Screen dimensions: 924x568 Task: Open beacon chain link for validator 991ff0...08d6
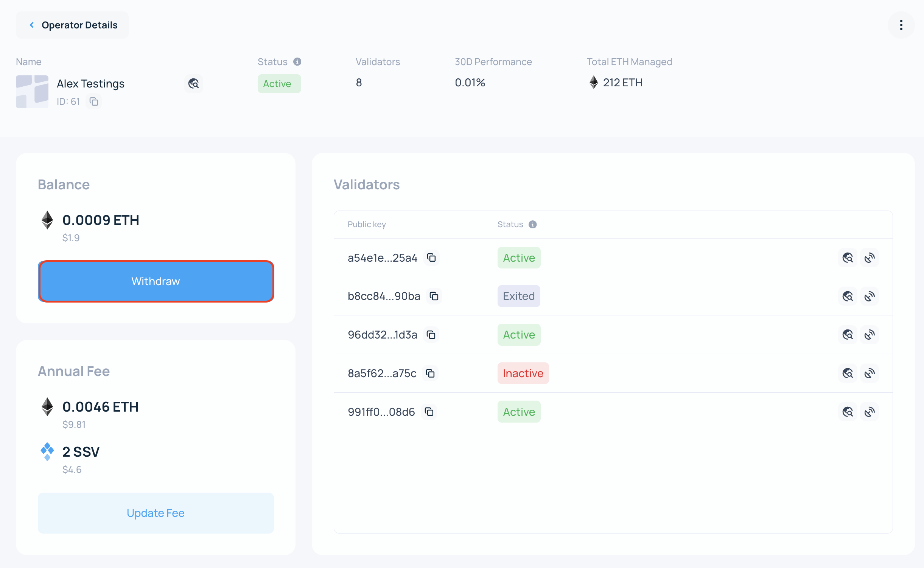coord(870,412)
